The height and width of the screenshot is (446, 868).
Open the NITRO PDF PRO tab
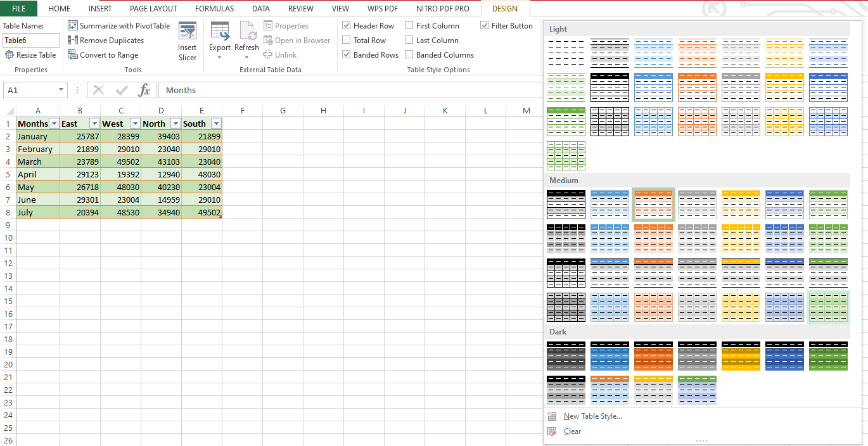click(x=442, y=8)
